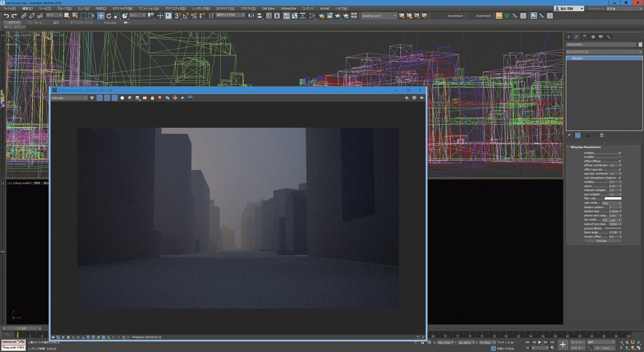644x352 pixels.
Task: Click the ground albedo color swatch
Action: coord(613,228)
